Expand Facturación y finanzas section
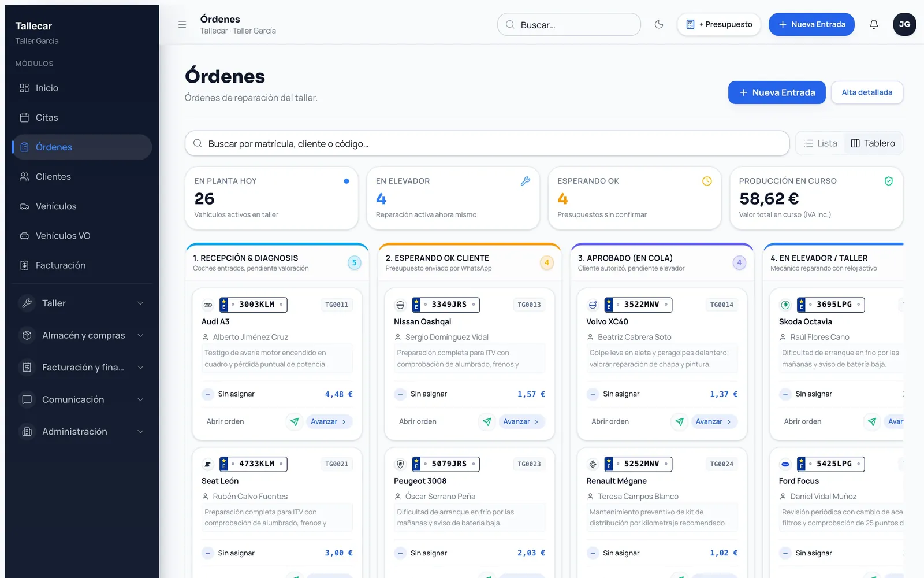 click(x=82, y=367)
